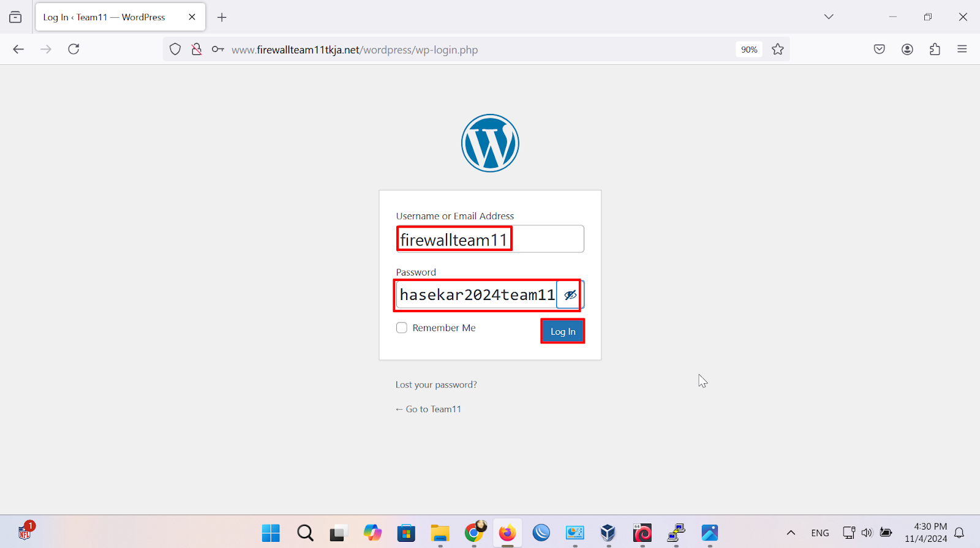Open the Firefox account icon
The width and height of the screenshot is (980, 548).
(x=907, y=49)
